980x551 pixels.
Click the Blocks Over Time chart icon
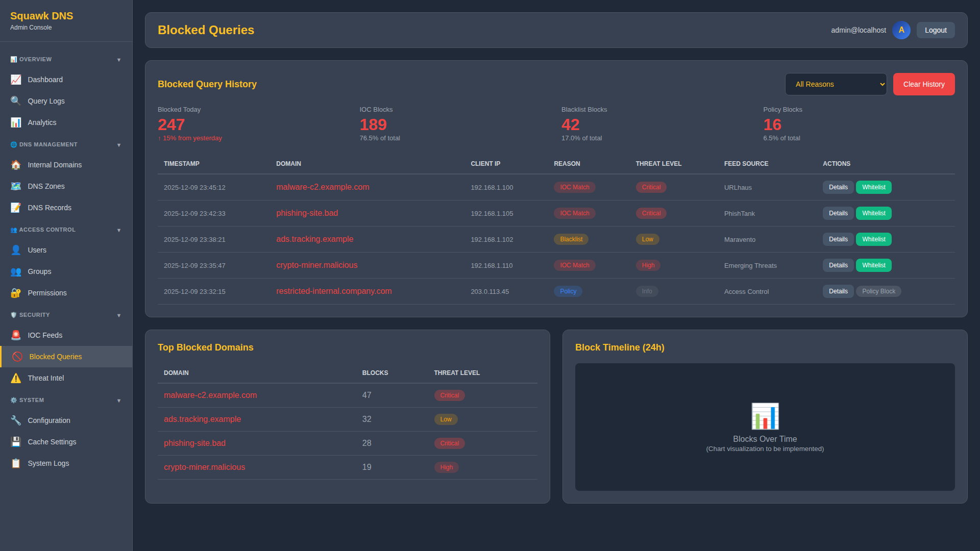coord(765,416)
